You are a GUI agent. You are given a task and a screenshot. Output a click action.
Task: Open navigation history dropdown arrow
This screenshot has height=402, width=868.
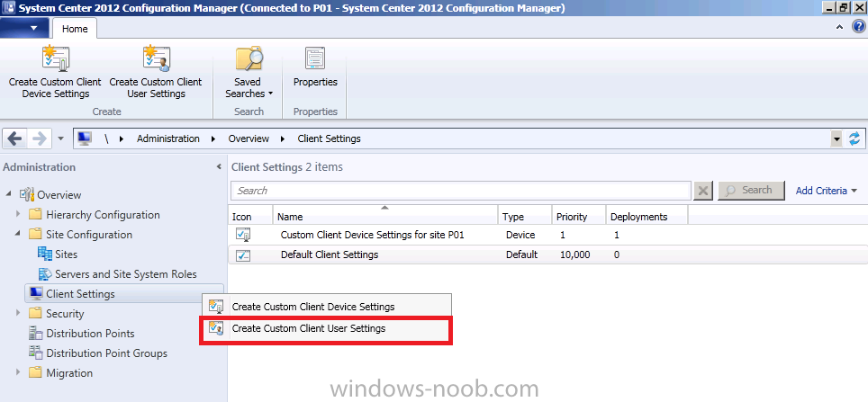[61, 138]
